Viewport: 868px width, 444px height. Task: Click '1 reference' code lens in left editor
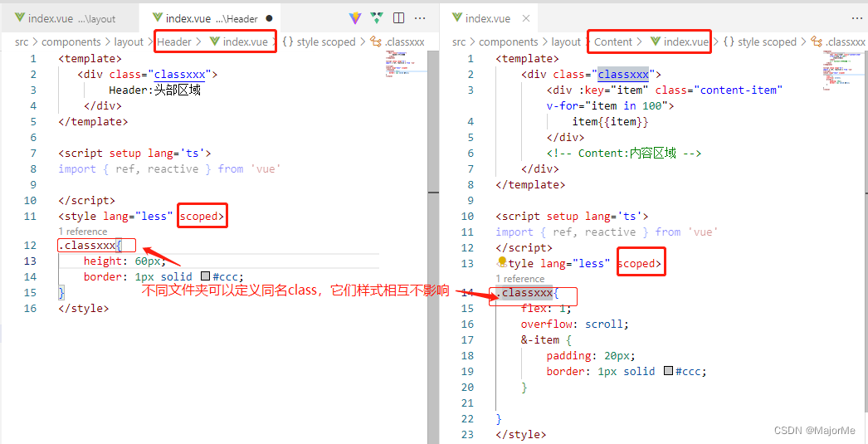click(83, 232)
